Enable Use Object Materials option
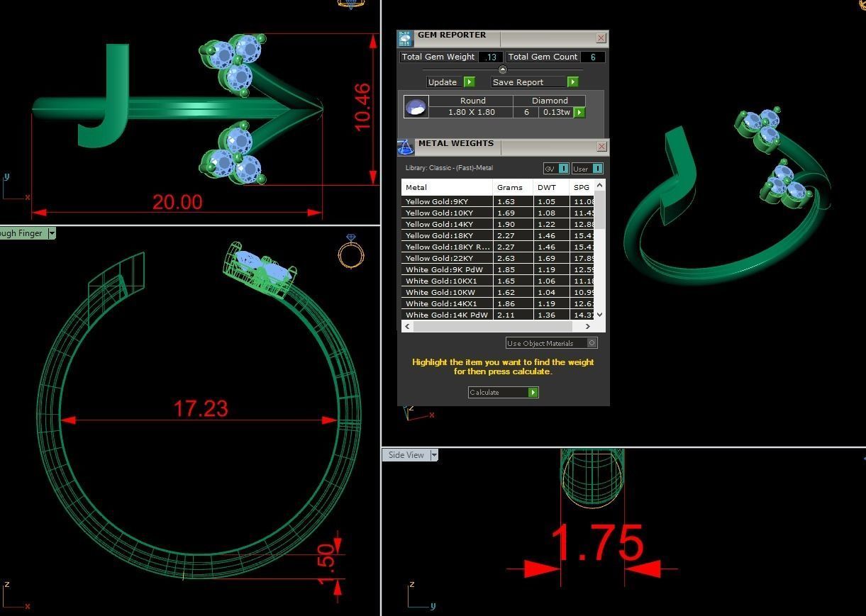 click(x=592, y=343)
